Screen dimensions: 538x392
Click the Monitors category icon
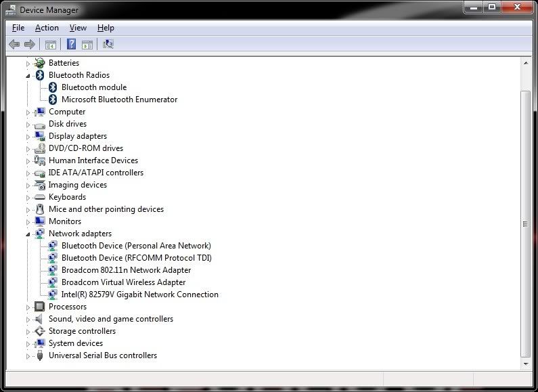(40, 221)
